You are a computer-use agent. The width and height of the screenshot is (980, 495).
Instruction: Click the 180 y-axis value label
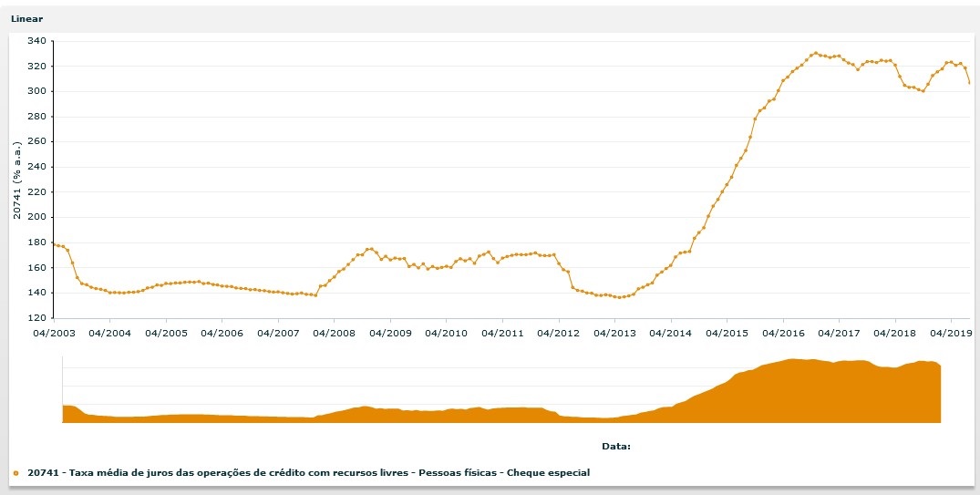(36, 242)
